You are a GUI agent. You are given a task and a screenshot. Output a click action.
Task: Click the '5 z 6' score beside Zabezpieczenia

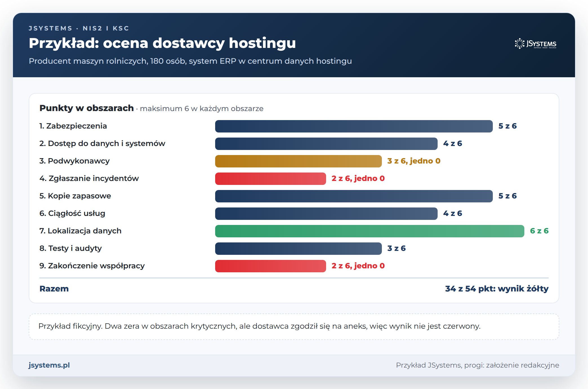tap(508, 126)
